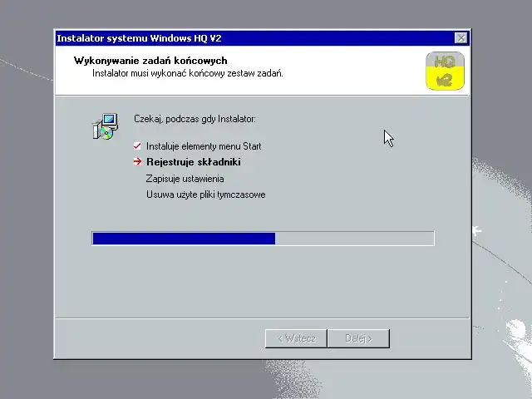Click the text Czekaj, podczas gdy Instalator
Screen dimensions: 532x399
(195, 119)
